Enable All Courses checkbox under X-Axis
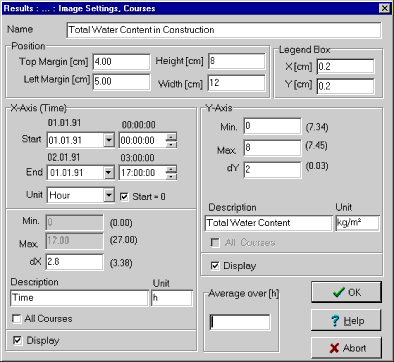This screenshot has height=362, width=394. pyautogui.click(x=17, y=319)
